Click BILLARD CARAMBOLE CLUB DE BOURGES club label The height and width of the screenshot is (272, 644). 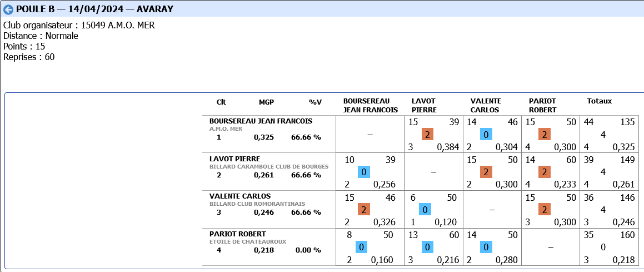pyautogui.click(x=269, y=166)
